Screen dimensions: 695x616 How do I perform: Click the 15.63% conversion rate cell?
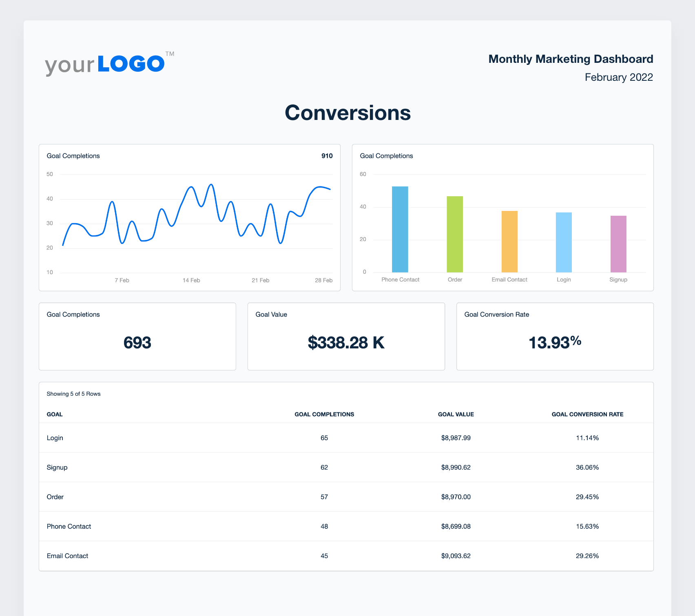(x=587, y=527)
